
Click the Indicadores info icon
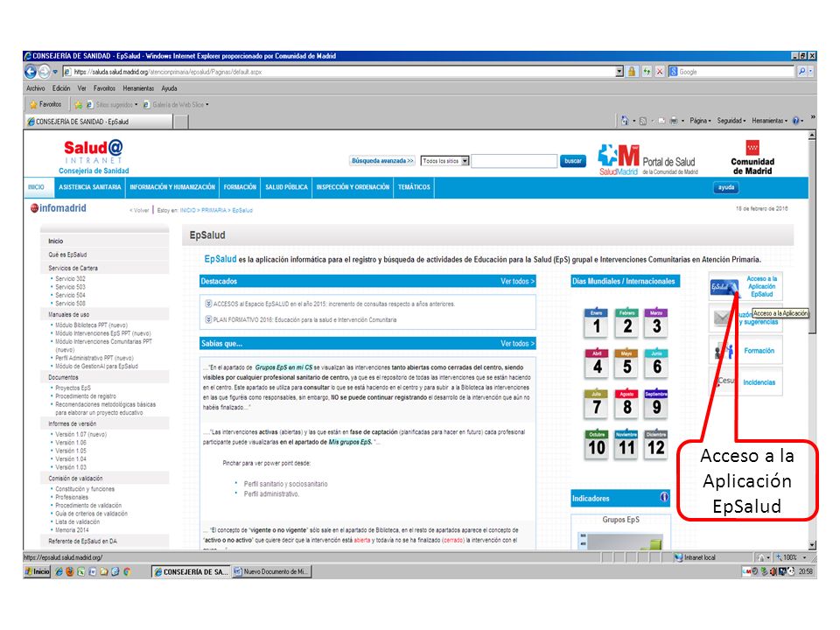coord(664,497)
